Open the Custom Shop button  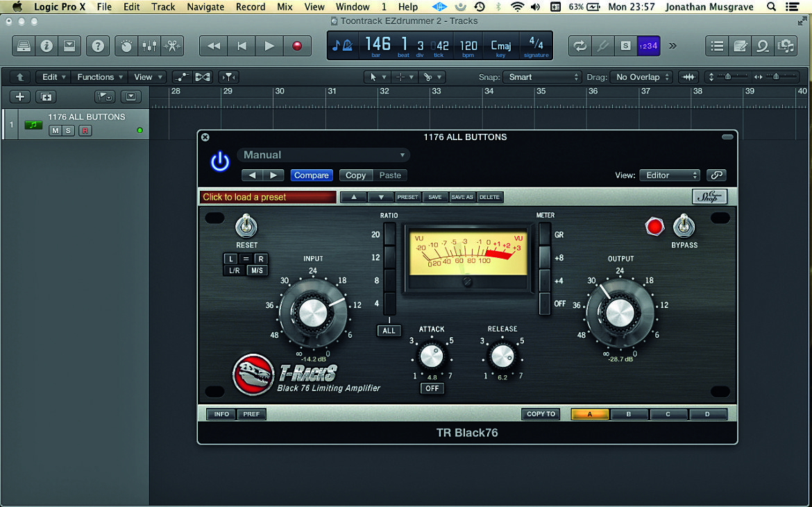709,196
